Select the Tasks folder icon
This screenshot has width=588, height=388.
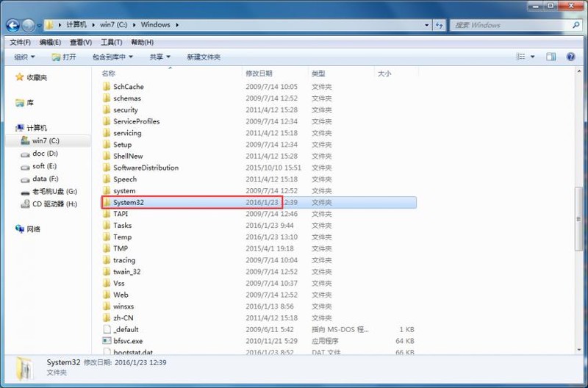pyautogui.click(x=107, y=226)
